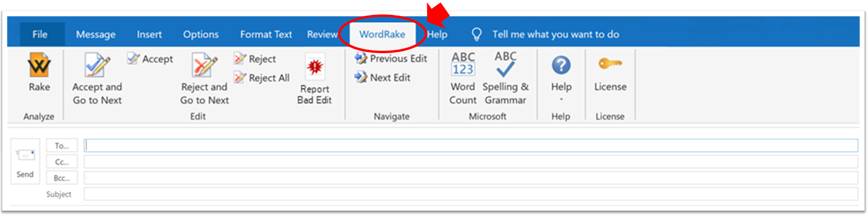Click in the Subject field
This screenshot has height=215, width=868.
click(x=471, y=194)
